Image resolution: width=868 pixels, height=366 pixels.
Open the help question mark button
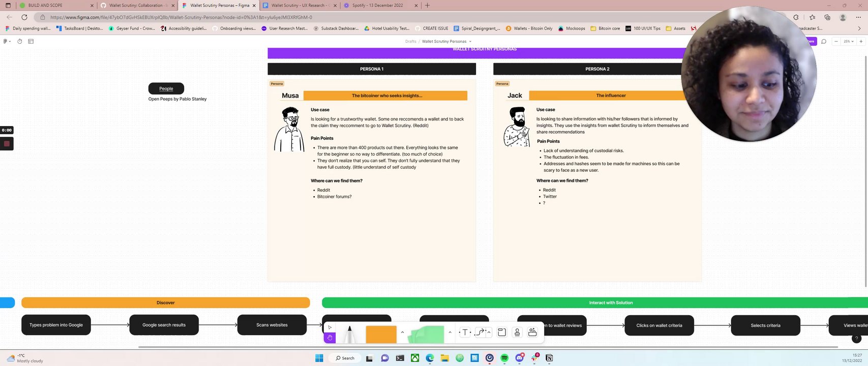pos(856,339)
